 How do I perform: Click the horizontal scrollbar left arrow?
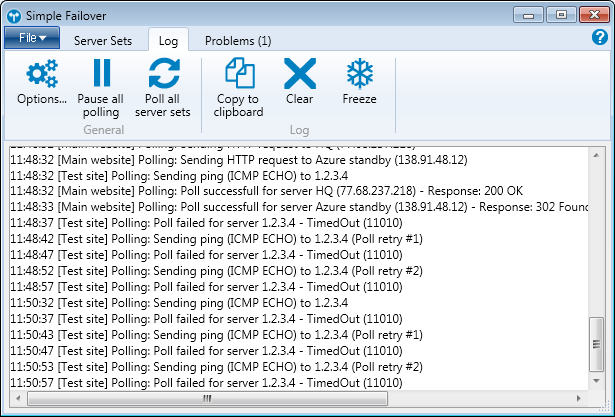(x=16, y=398)
